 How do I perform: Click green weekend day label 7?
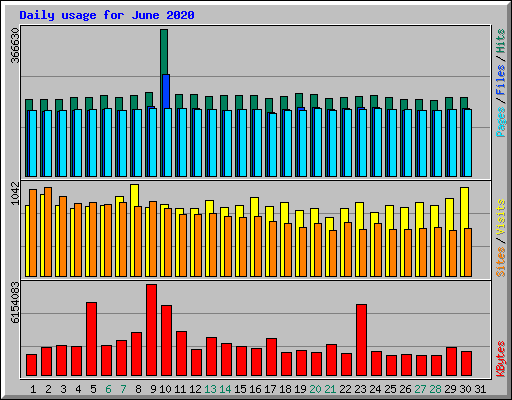[123, 389]
